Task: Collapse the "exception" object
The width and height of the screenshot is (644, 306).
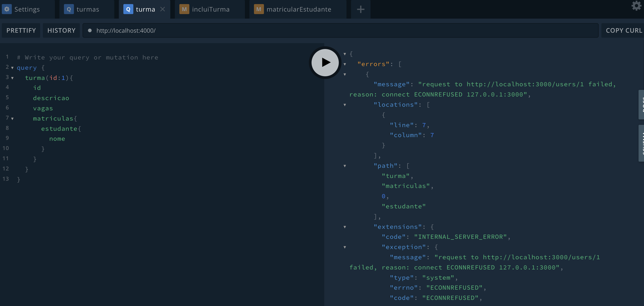Action: point(345,247)
